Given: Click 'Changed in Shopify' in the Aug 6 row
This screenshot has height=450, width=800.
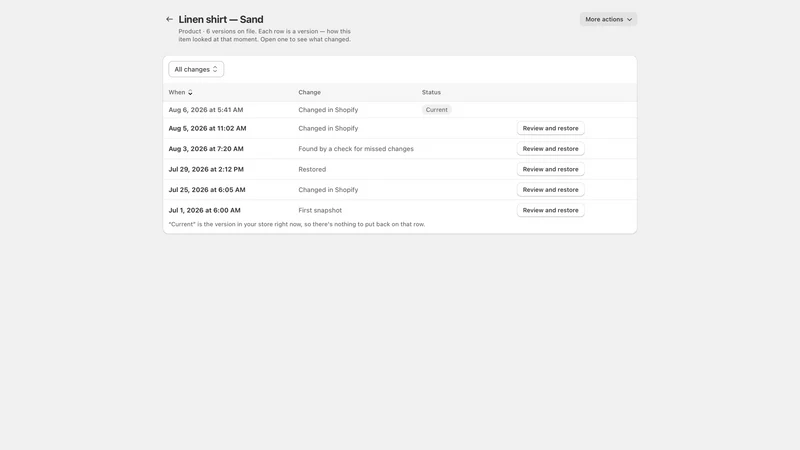Looking at the screenshot, I should pyautogui.click(x=328, y=110).
